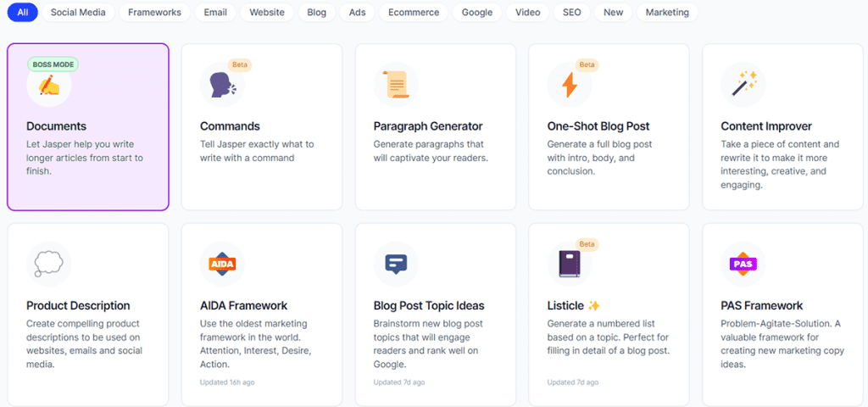The width and height of the screenshot is (868, 407).
Task: Open the Paragraph Generator title link
Action: tap(427, 126)
